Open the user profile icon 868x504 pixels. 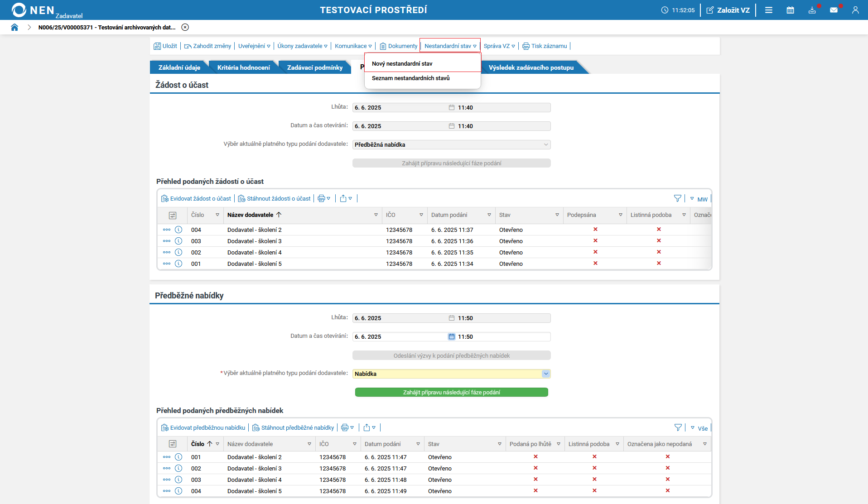[x=855, y=10]
